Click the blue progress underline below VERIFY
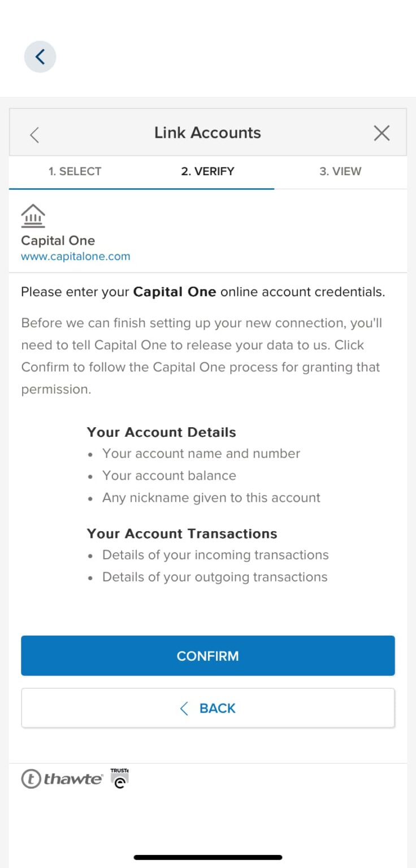416x868 pixels. [142, 186]
